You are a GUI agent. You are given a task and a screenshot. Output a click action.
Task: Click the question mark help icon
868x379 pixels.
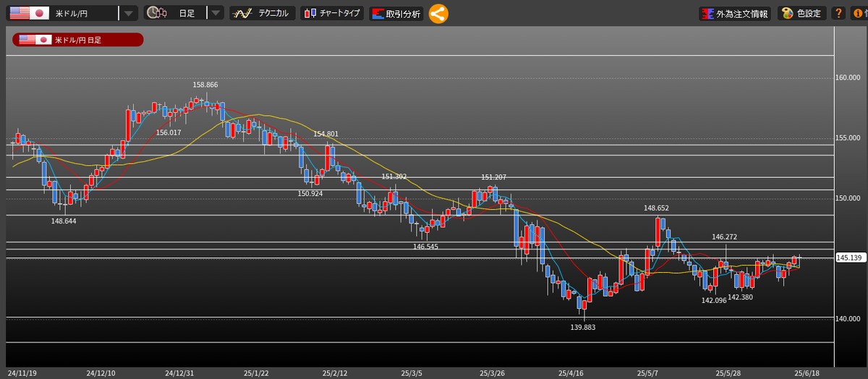(838, 13)
